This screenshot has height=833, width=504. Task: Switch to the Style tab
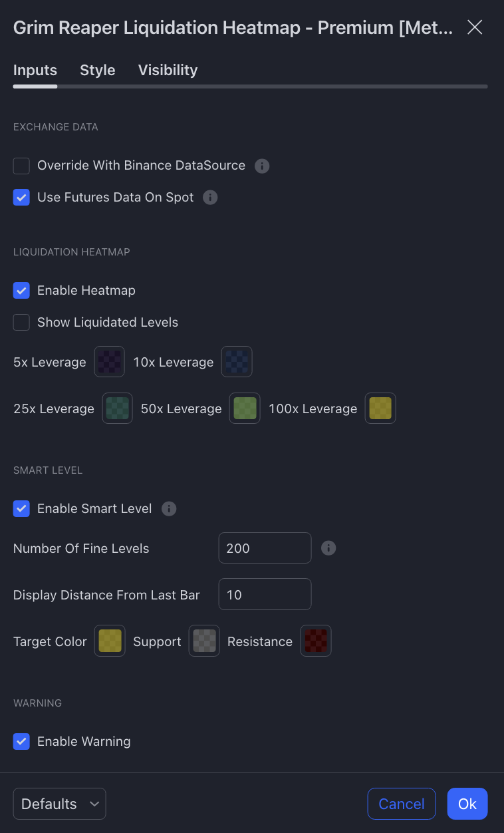[x=98, y=71]
